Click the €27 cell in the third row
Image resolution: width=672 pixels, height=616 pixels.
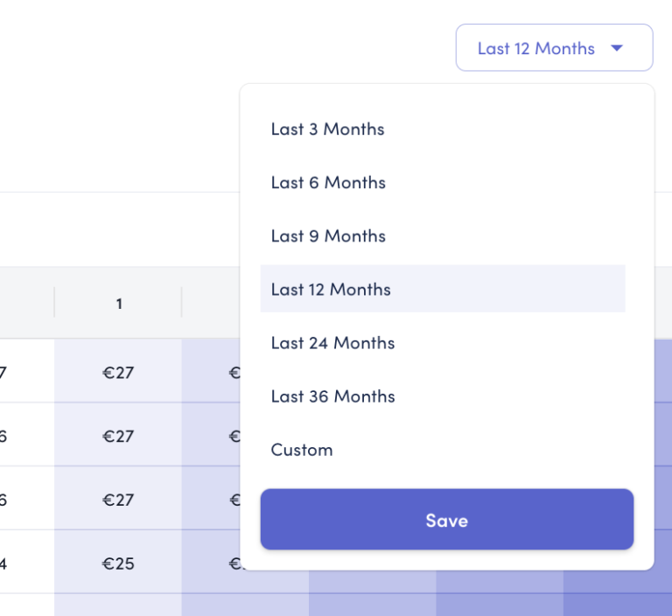click(118, 500)
